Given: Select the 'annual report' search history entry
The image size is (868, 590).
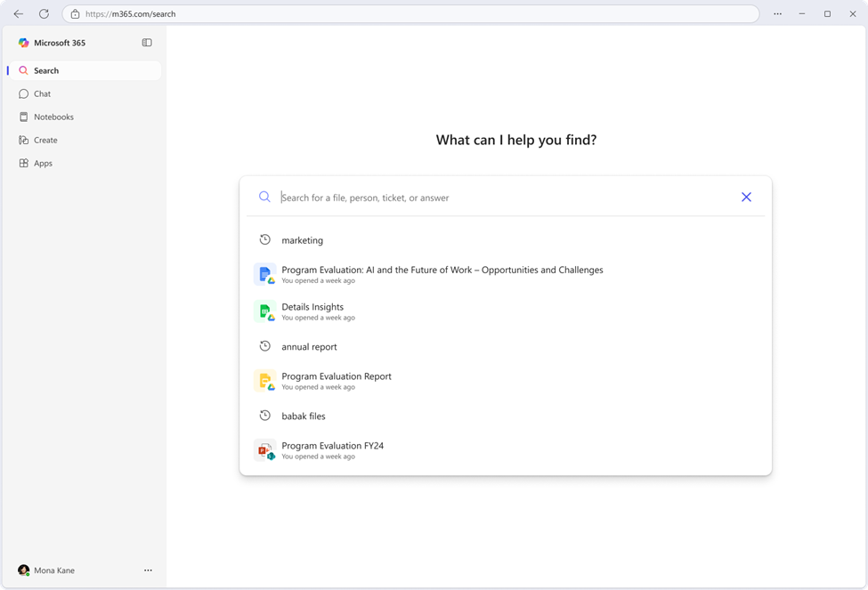Looking at the screenshot, I should [x=308, y=346].
